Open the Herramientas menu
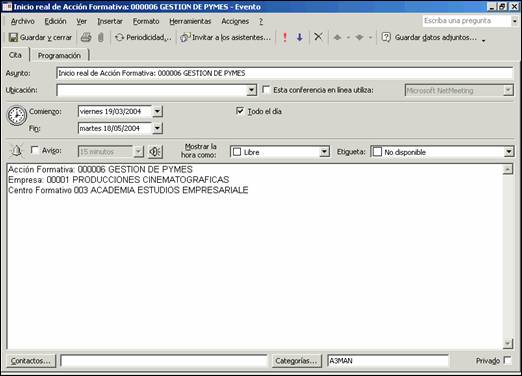The width and height of the screenshot is (522, 376). point(190,21)
